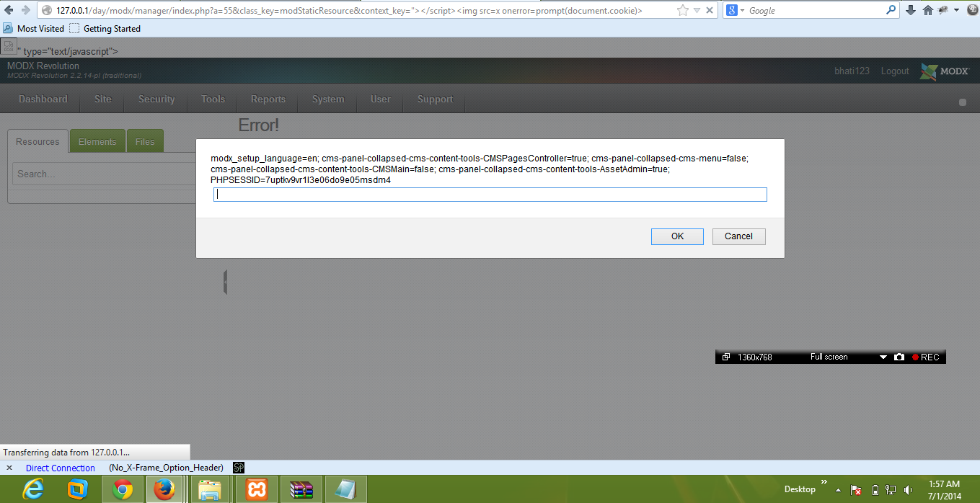Click the volume speaker tray icon
This screenshot has height=503, width=980.
point(909,490)
